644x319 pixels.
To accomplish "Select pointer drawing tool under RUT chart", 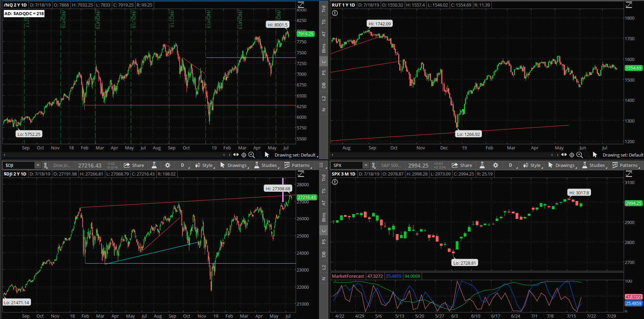I will point(595,155).
